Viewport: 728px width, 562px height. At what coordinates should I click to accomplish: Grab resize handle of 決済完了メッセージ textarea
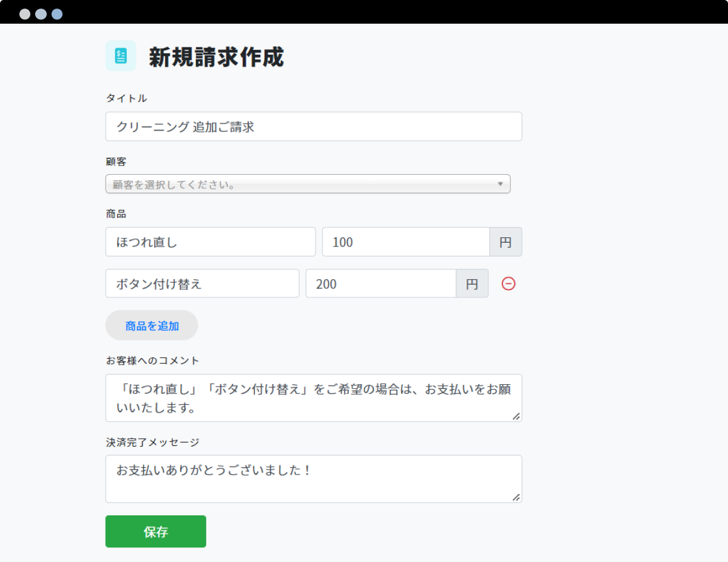(516, 497)
